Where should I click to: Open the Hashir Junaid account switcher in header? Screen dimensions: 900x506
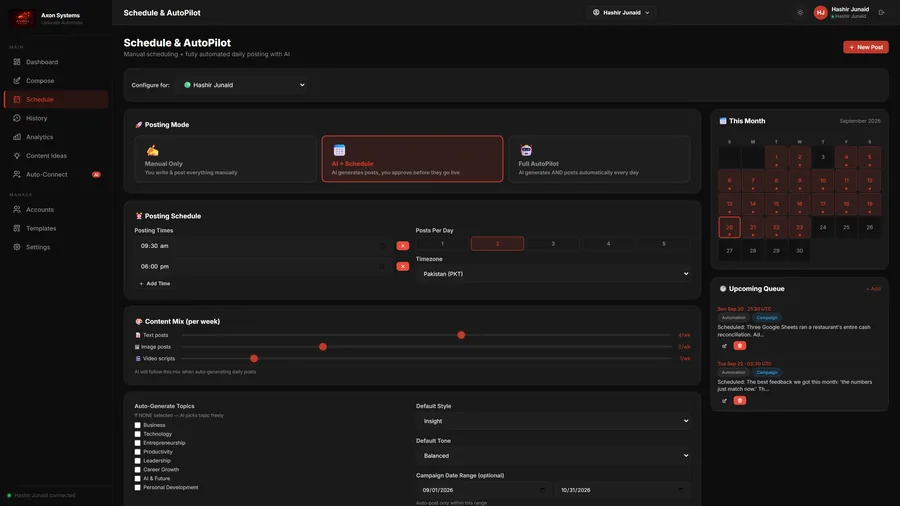tap(621, 13)
